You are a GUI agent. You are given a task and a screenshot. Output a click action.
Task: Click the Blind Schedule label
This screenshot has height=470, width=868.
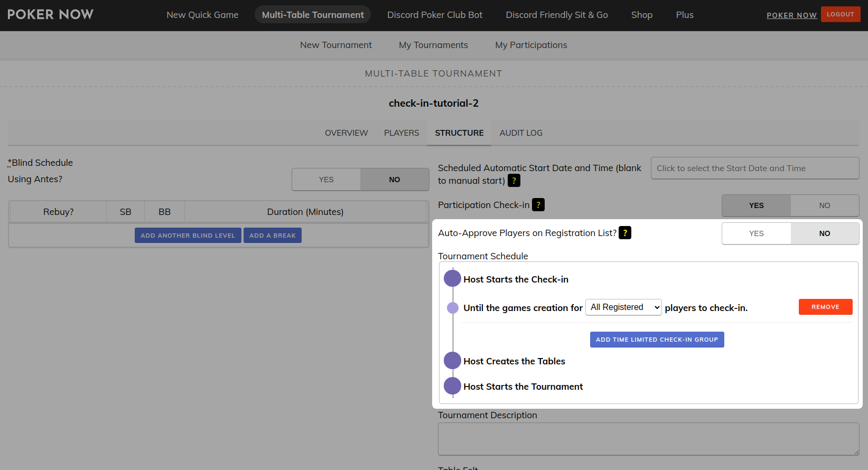coord(41,163)
